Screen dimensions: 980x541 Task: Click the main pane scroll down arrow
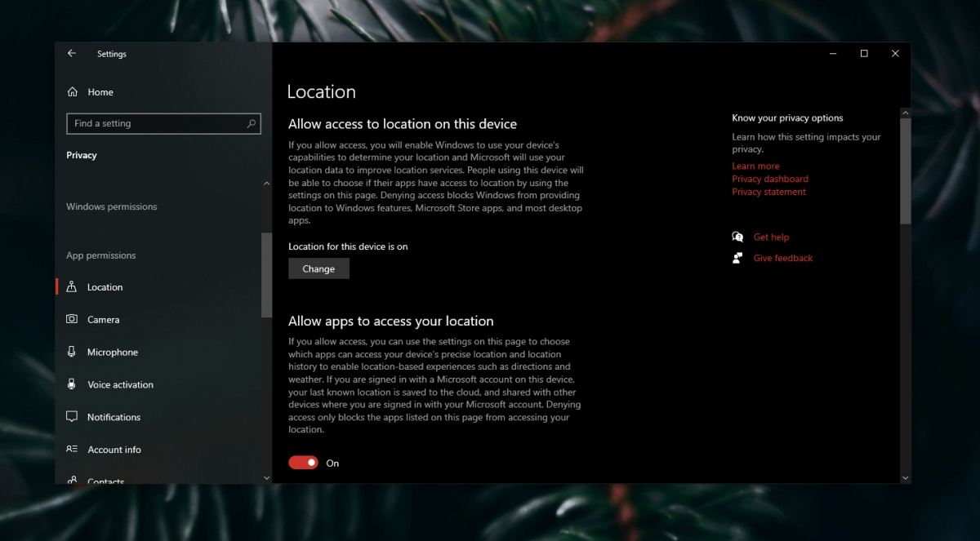(x=905, y=477)
